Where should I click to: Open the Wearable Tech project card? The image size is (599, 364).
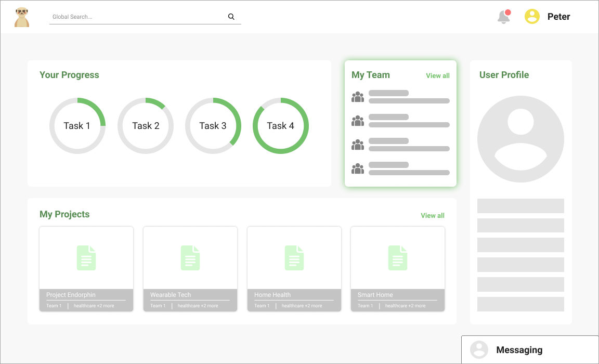190,268
